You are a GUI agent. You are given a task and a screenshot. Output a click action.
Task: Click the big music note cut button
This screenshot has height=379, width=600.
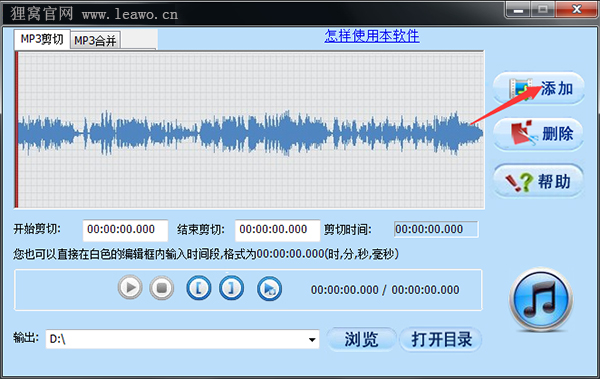point(541,299)
